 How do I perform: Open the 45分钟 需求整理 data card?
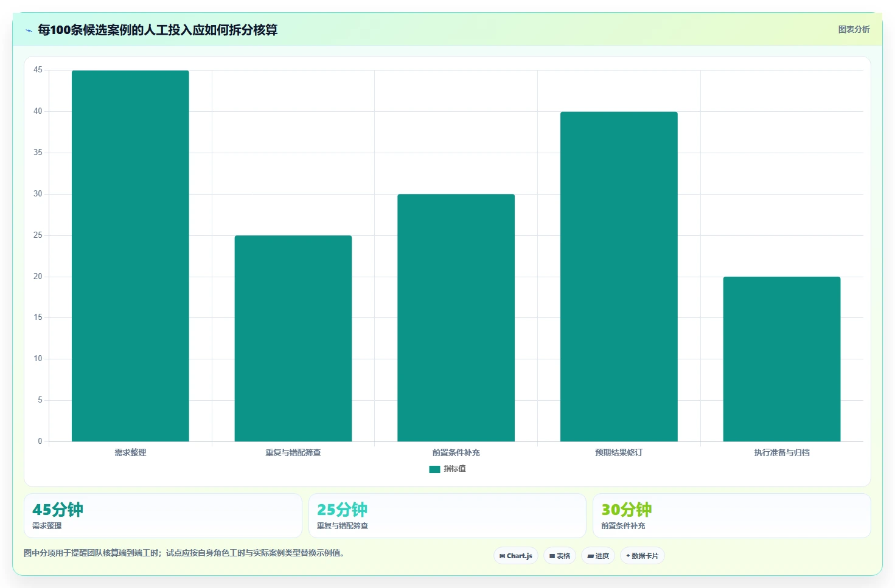163,516
